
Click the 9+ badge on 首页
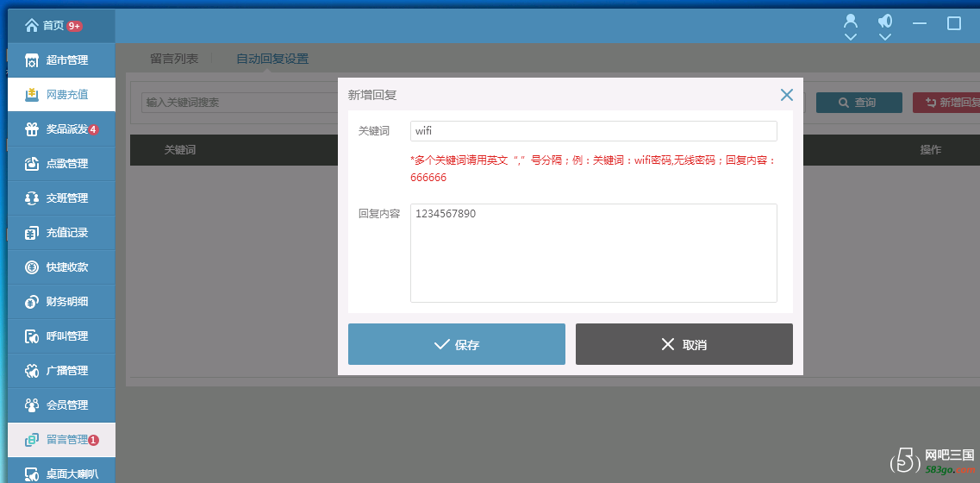[74, 26]
